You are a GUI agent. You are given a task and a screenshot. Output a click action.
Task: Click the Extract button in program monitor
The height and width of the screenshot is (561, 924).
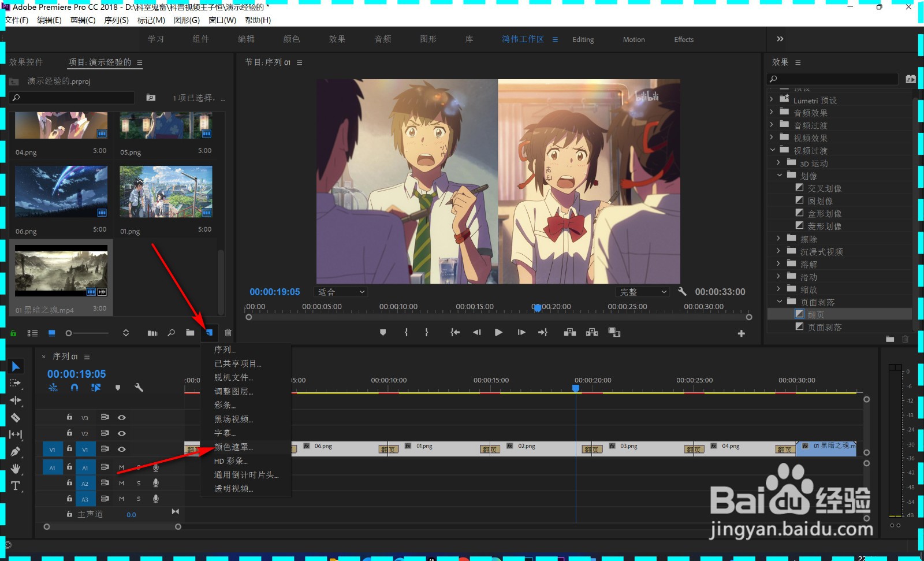[592, 332]
